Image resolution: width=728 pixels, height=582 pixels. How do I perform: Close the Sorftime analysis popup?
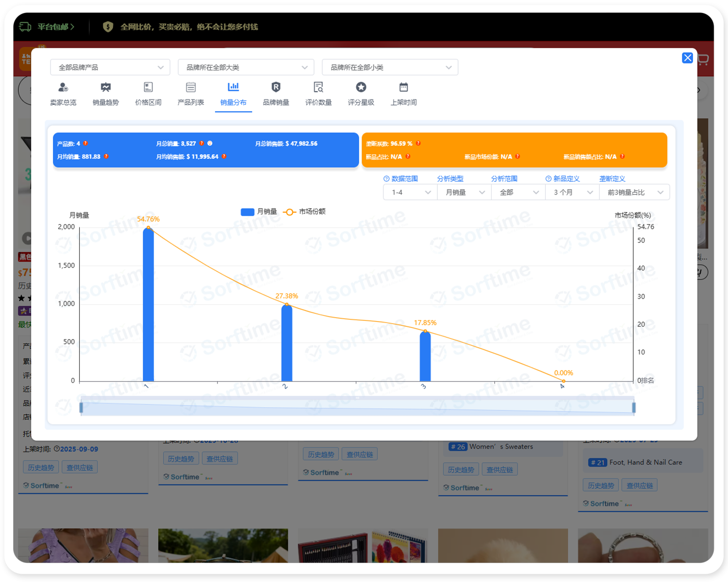[x=687, y=58]
